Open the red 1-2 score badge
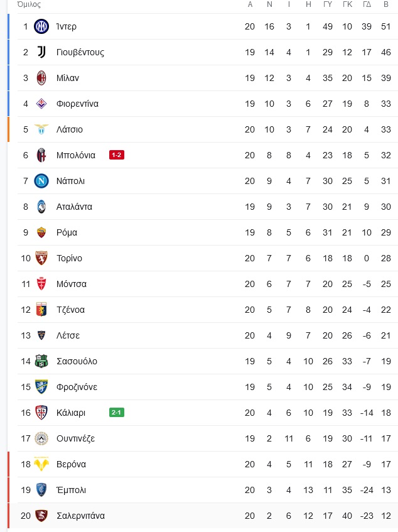398x532 pixels. [117, 155]
